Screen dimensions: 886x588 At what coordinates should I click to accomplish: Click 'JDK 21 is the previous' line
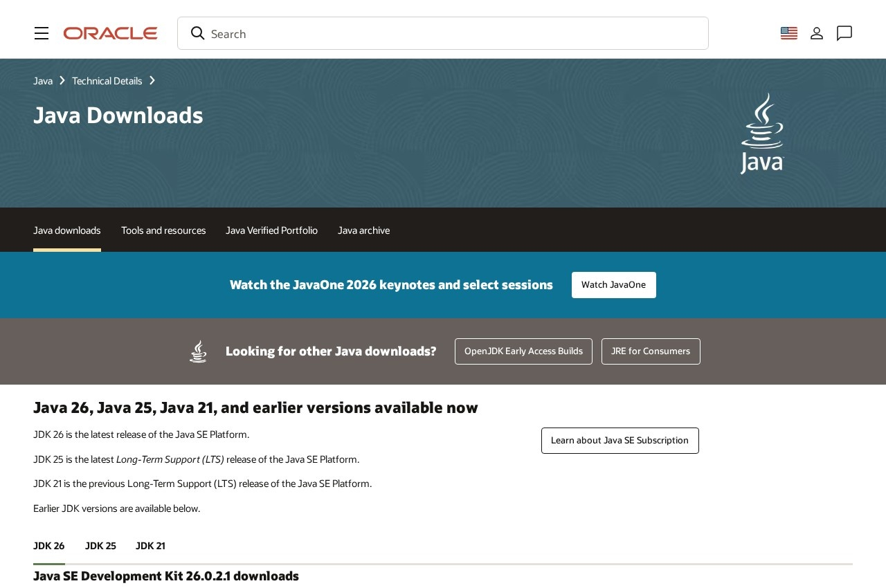pyautogui.click(x=203, y=484)
